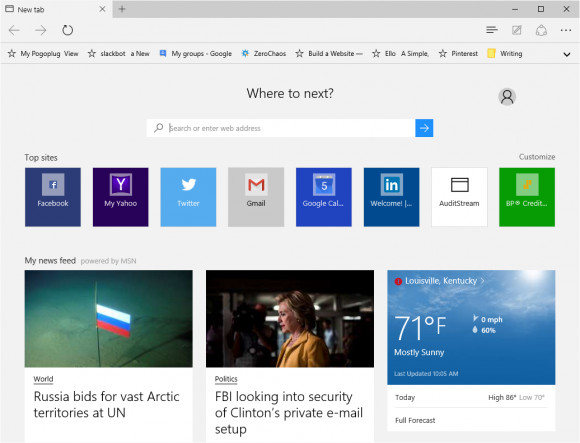Viewport: 580px width, 443px height.
Task: Open the Hub reading list icon
Action: click(492, 30)
